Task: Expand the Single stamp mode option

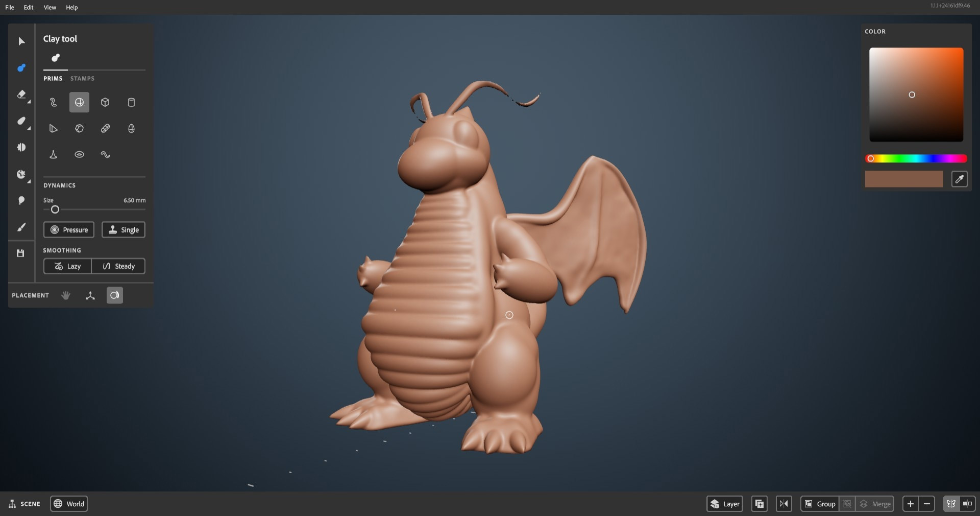Action: [x=124, y=230]
